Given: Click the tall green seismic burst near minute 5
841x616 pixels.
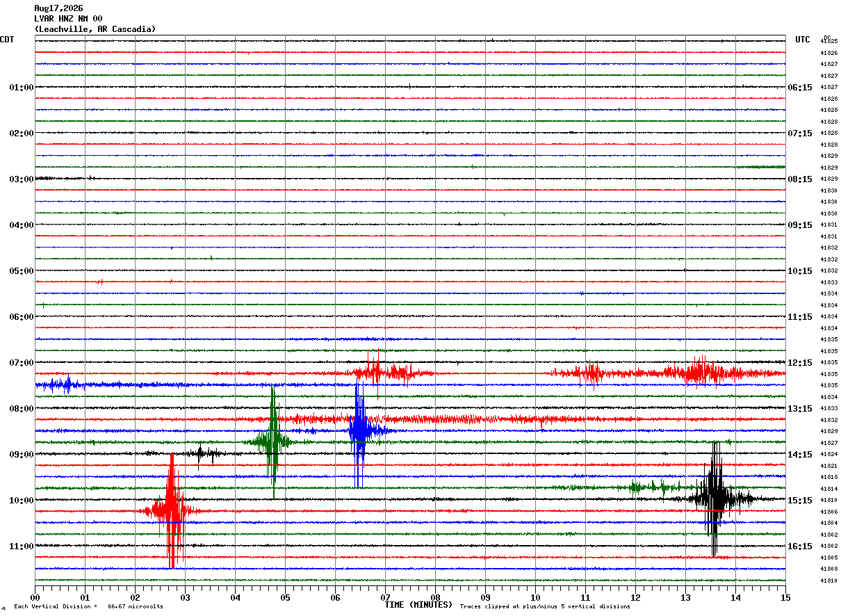Looking at the screenshot, I should (x=272, y=441).
